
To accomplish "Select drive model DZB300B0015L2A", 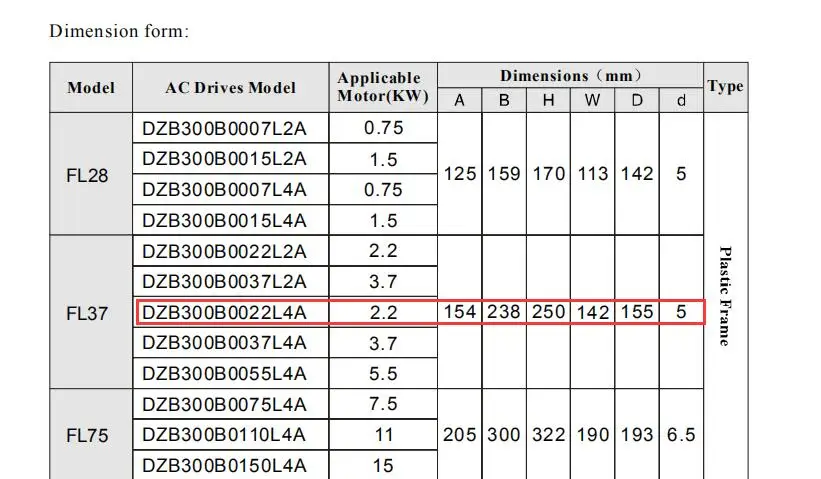I will [224, 159].
